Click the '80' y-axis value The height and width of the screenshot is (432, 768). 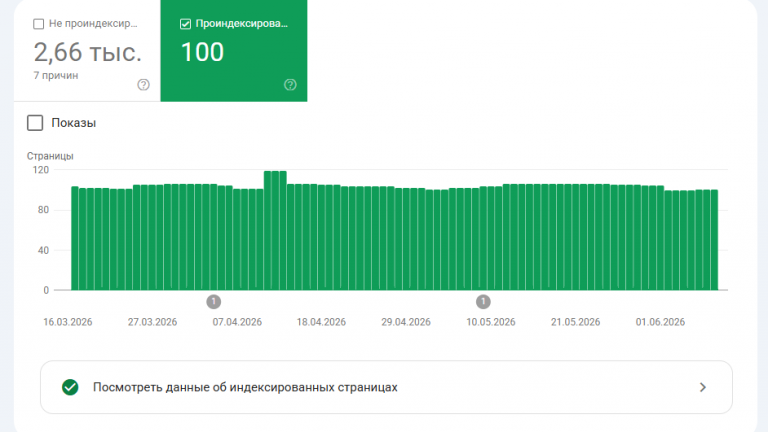(43, 210)
